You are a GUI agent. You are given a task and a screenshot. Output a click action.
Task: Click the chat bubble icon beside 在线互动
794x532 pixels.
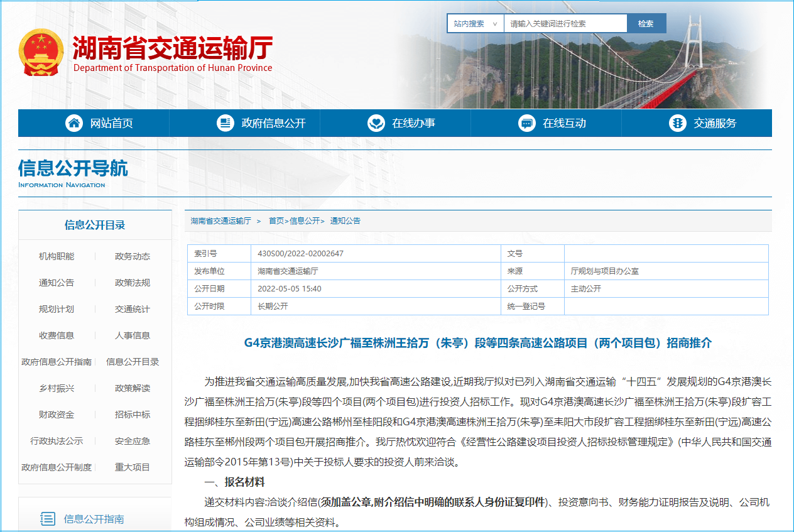click(527, 123)
